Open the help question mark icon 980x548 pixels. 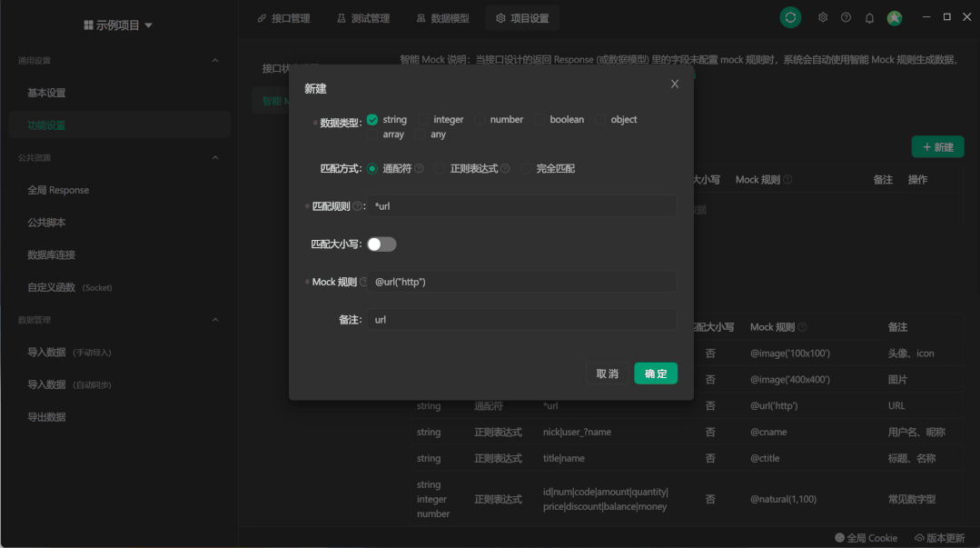845,17
